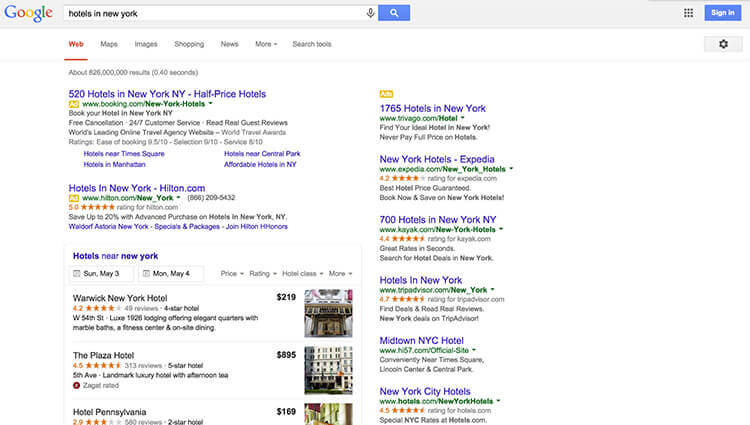This screenshot has height=425, width=750.
Task: Open The Plaza Hotel listing
Action: pos(103,355)
